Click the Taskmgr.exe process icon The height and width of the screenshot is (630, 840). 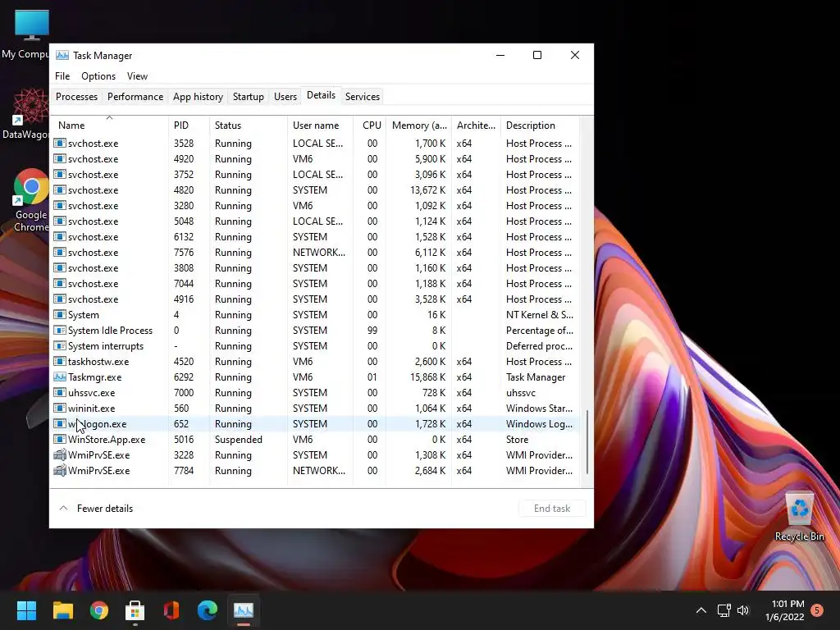(60, 377)
